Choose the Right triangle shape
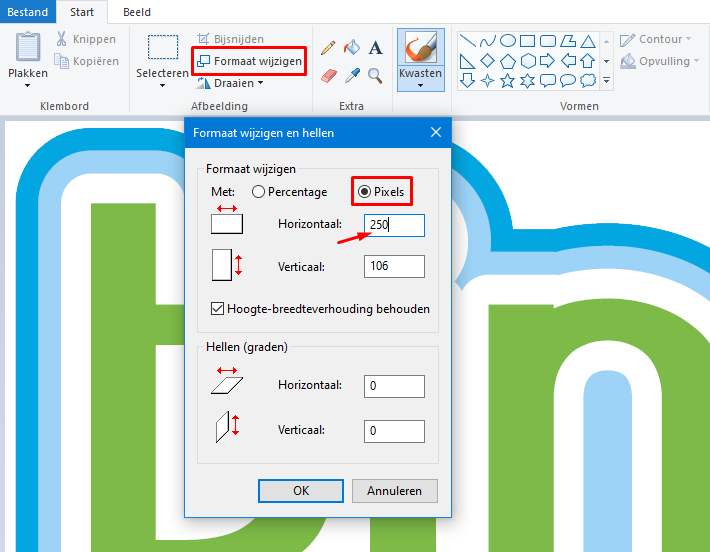The width and height of the screenshot is (710, 552). 467,61
